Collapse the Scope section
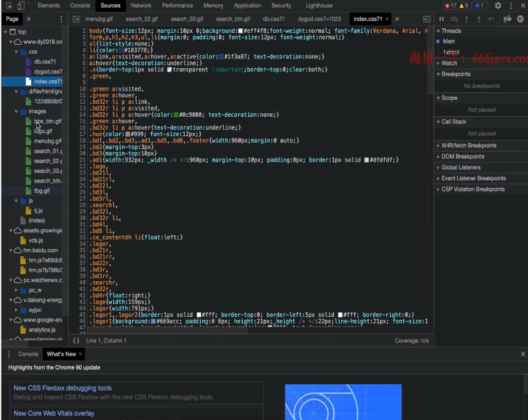 [438, 98]
